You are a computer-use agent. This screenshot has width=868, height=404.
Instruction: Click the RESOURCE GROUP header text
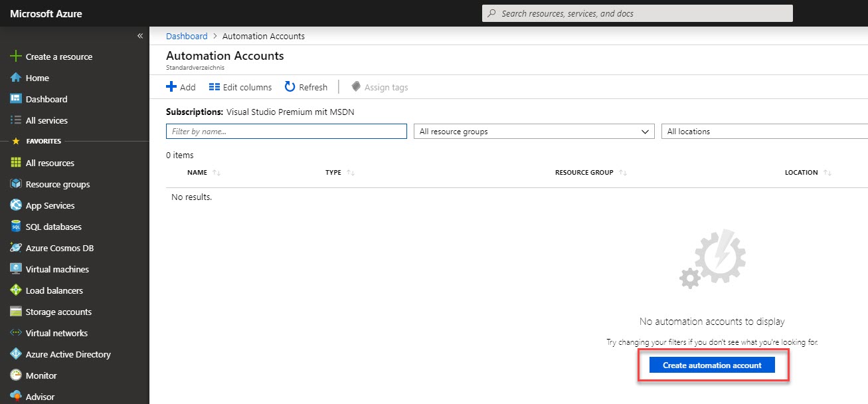(584, 173)
